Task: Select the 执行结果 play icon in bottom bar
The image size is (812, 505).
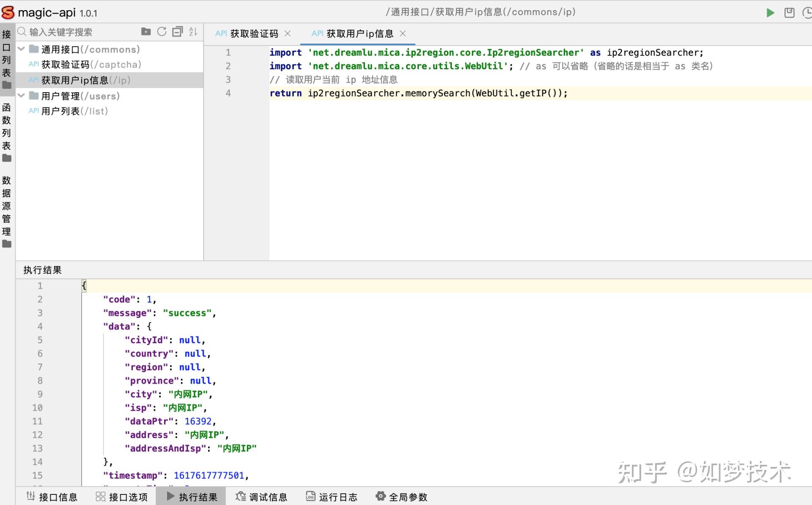Action: [170, 496]
